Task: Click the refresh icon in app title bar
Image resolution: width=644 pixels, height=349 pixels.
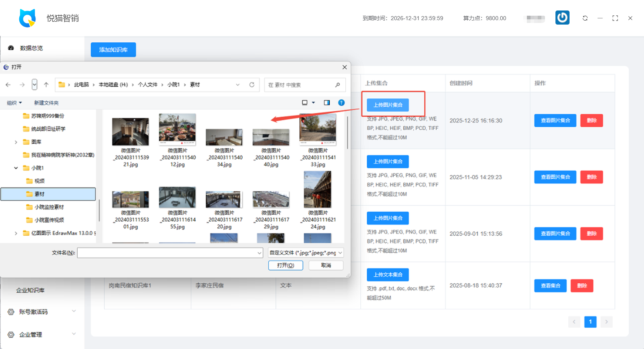Action: click(585, 18)
